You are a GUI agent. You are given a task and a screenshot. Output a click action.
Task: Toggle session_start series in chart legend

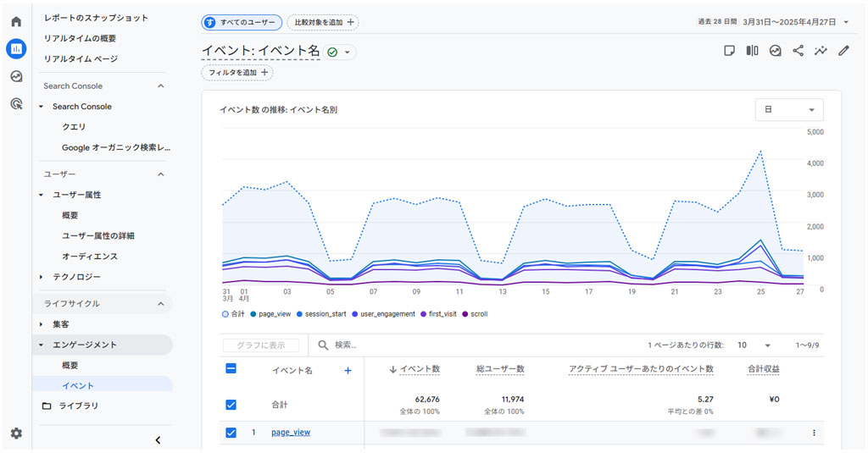[321, 314]
